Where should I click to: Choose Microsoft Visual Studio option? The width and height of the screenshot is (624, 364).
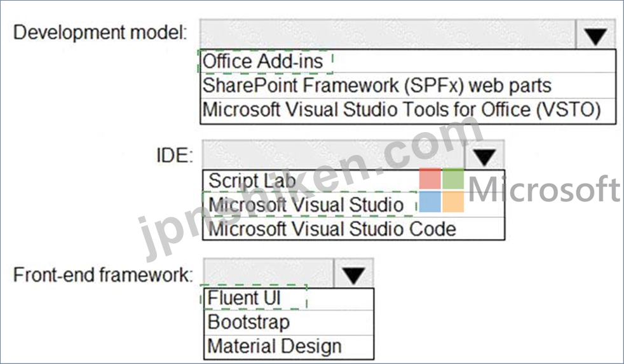353,205
